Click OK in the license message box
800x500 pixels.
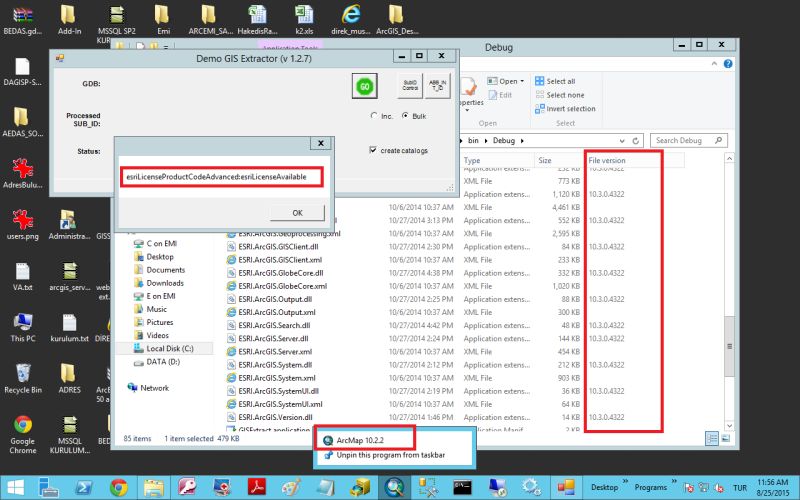coord(297,213)
